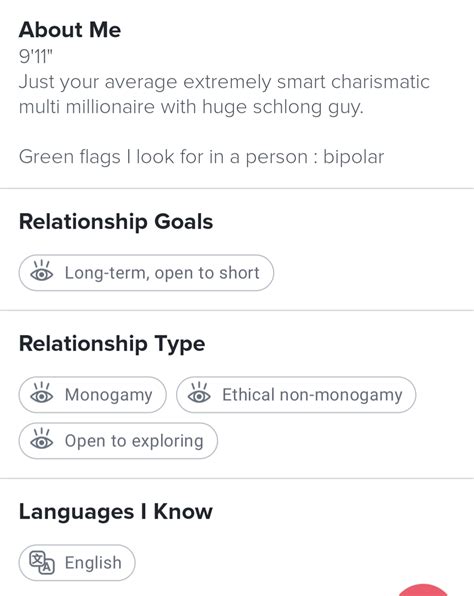Select the English language chip
Screen dimensions: 474x596
(77, 563)
